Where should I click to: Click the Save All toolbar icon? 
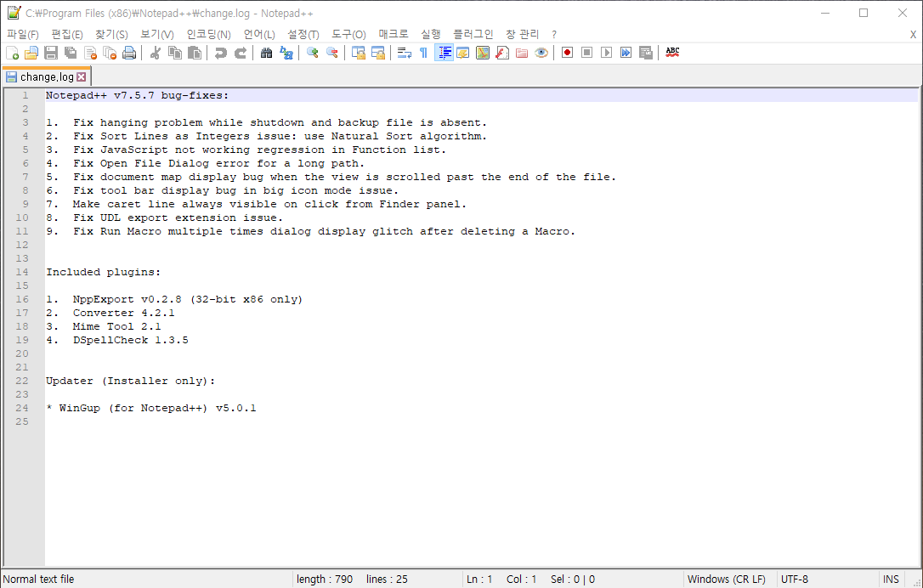(x=71, y=53)
